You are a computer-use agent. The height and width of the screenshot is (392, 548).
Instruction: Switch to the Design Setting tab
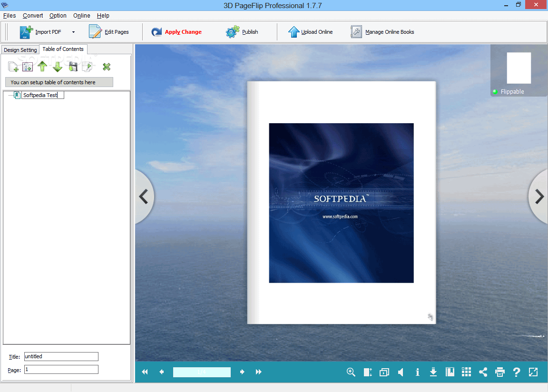(20, 50)
